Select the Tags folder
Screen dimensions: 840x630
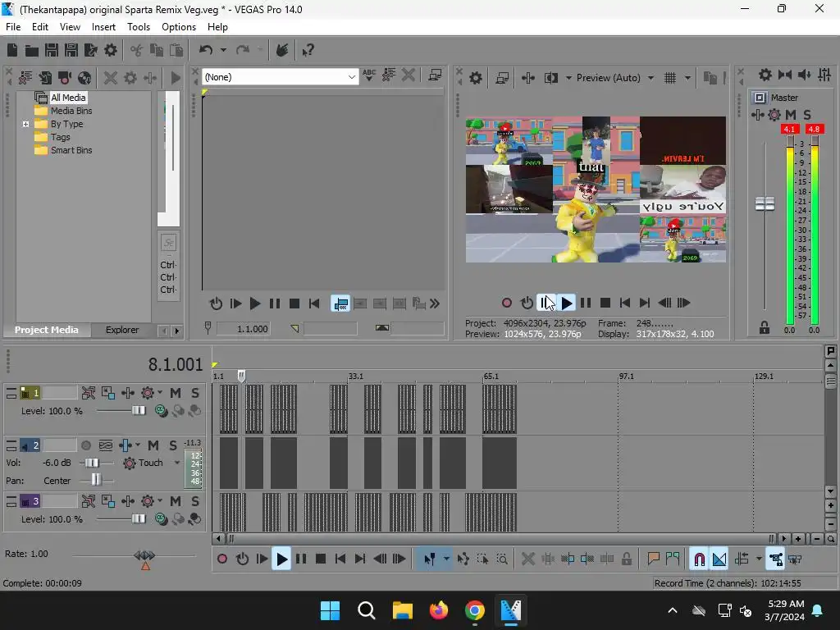tap(60, 137)
